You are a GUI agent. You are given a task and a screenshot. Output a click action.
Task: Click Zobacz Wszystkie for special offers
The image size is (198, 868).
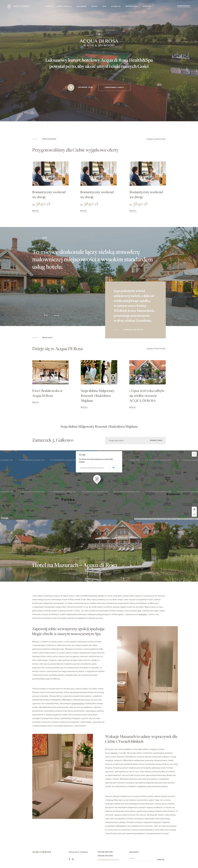pyautogui.click(x=156, y=139)
